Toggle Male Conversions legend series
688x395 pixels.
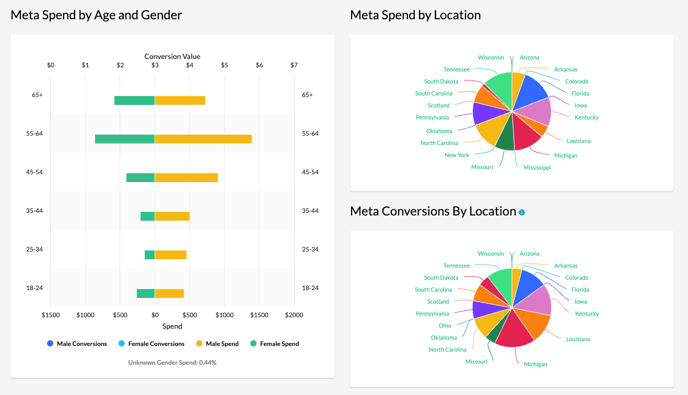77,344
